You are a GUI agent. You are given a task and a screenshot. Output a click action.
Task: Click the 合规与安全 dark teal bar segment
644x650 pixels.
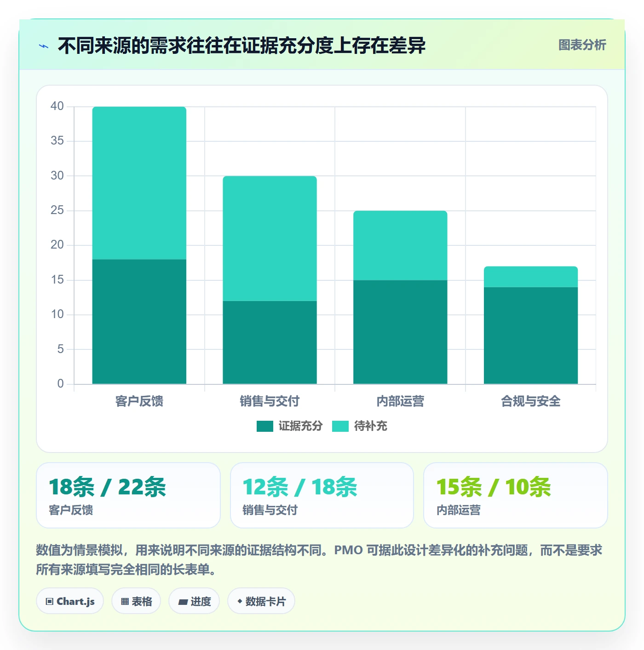click(x=531, y=336)
